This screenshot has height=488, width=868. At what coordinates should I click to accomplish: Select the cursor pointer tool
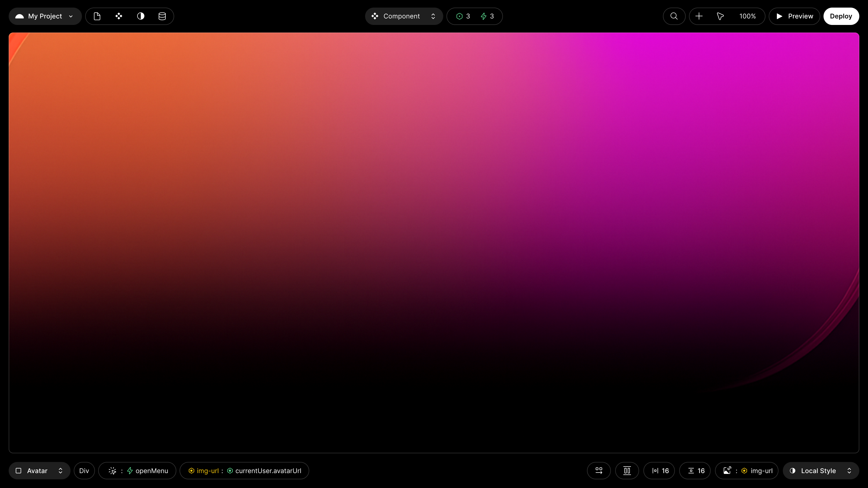coord(720,16)
